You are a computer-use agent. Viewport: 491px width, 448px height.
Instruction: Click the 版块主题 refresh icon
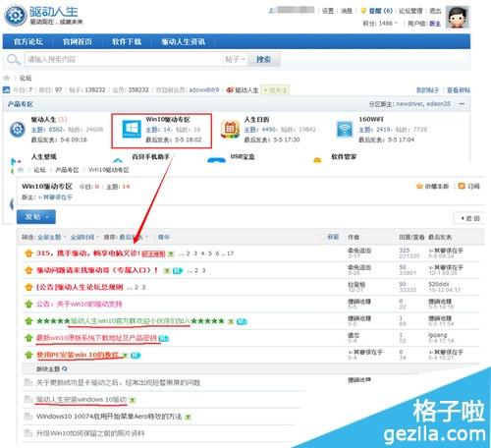click(65, 368)
